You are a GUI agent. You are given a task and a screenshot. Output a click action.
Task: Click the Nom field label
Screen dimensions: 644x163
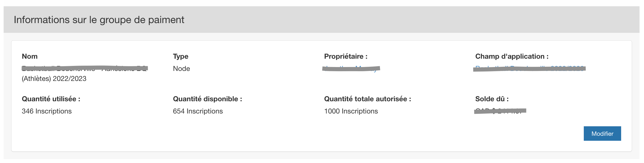[x=30, y=56]
